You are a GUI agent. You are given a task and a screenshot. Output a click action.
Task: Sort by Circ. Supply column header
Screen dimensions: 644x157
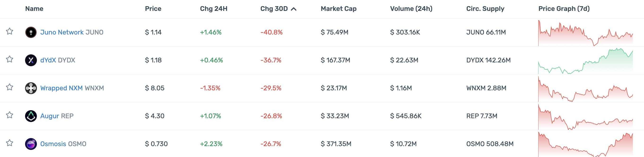[x=485, y=9]
